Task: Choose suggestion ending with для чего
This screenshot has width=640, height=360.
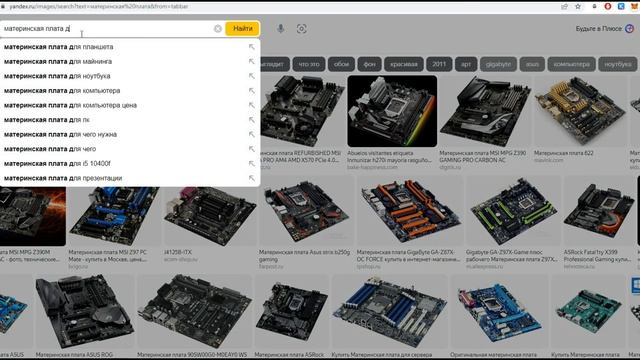Action: [130, 149]
